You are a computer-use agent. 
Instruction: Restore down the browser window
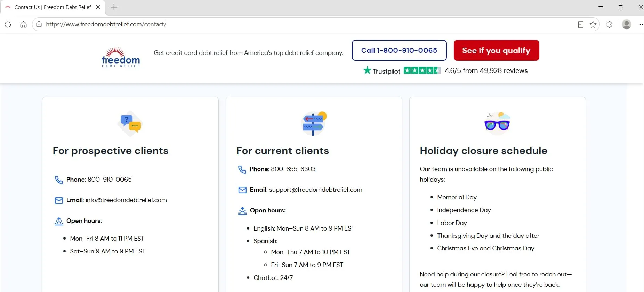621,7
